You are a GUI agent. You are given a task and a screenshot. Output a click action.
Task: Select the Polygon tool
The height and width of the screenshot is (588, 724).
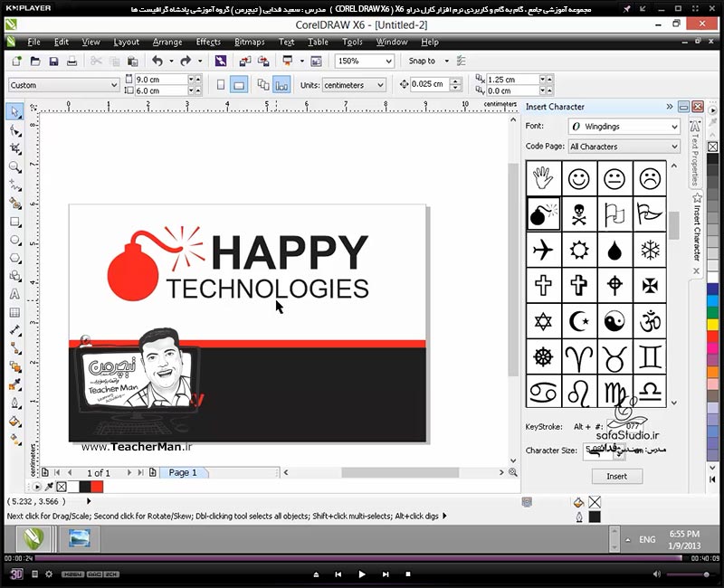(x=14, y=258)
